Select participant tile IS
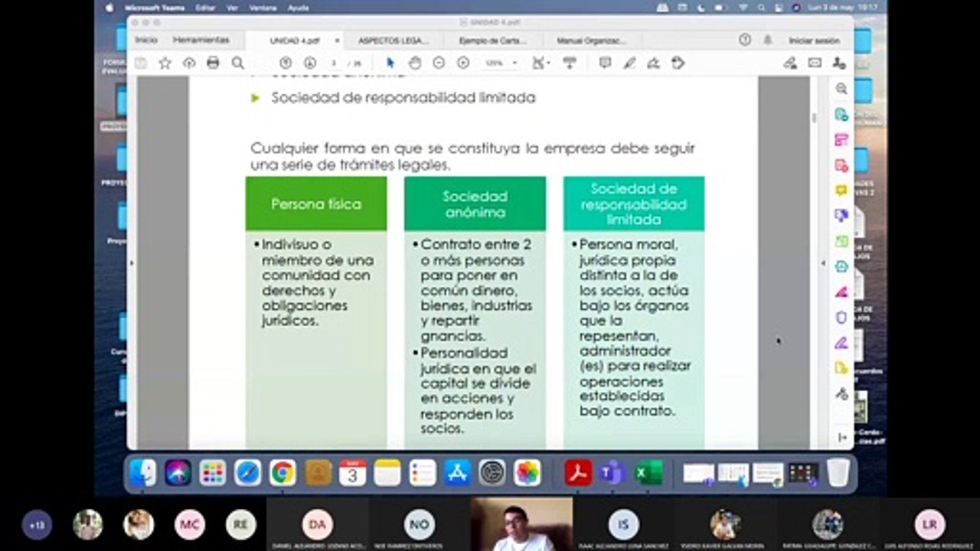This screenshot has width=980, height=551. coord(624,525)
